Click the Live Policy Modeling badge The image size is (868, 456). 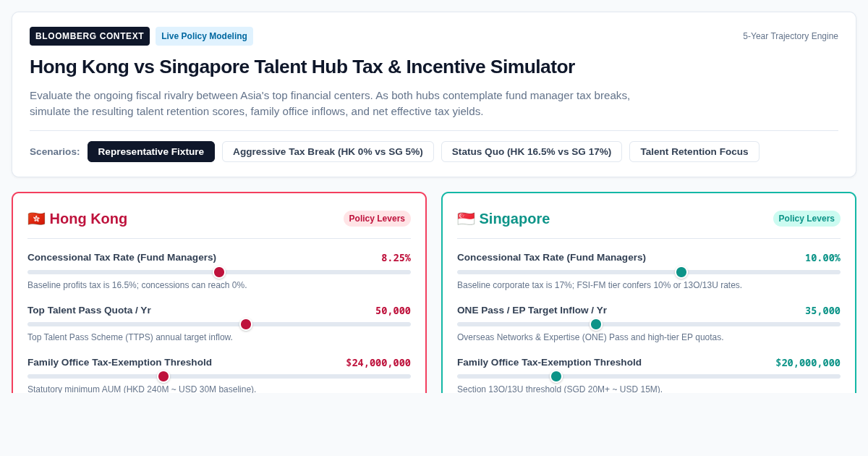(204, 36)
